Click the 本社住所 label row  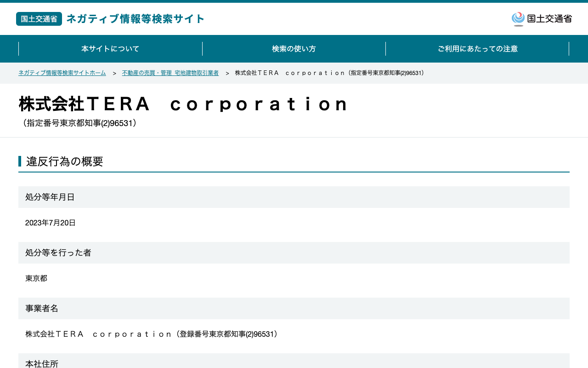coord(294,361)
